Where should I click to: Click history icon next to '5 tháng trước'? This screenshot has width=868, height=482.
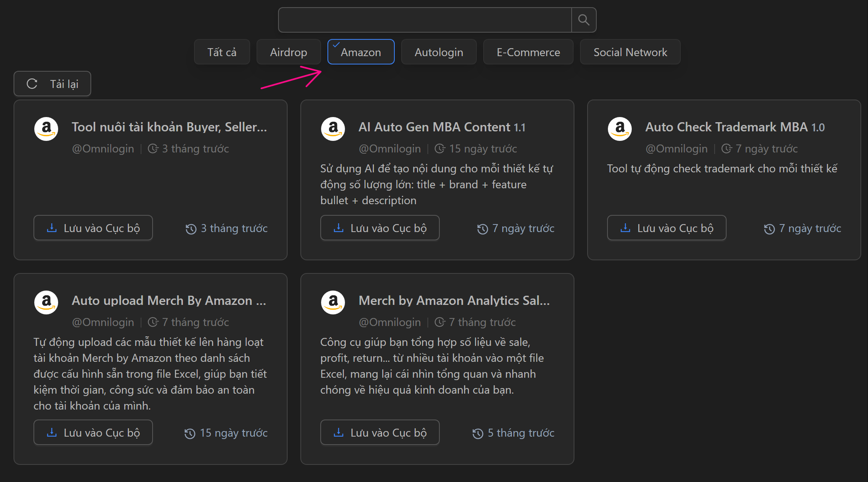478,433
